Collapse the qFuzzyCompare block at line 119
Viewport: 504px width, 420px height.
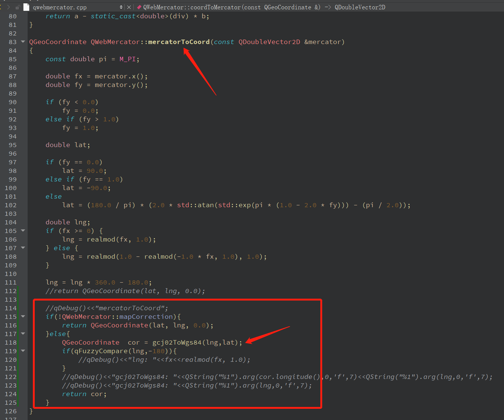(x=23, y=351)
